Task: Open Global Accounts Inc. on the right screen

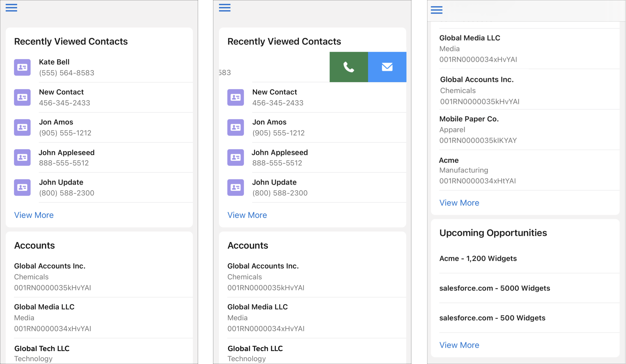Action: click(477, 79)
